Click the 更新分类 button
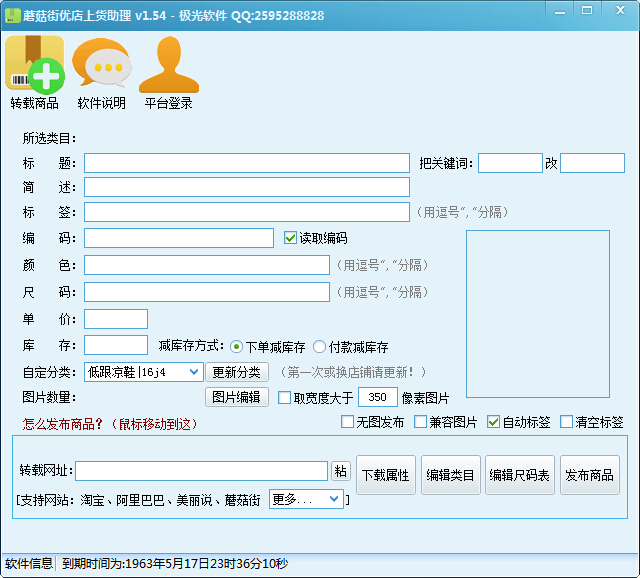The height and width of the screenshot is (578, 640). [239, 372]
